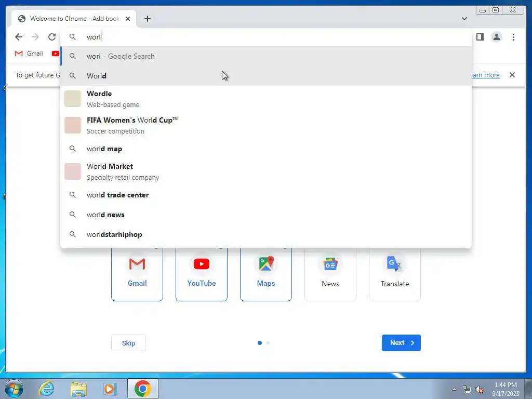Screen dimensions: 532x399
Task: Choose the 'World' suggestion
Action: coord(265,76)
